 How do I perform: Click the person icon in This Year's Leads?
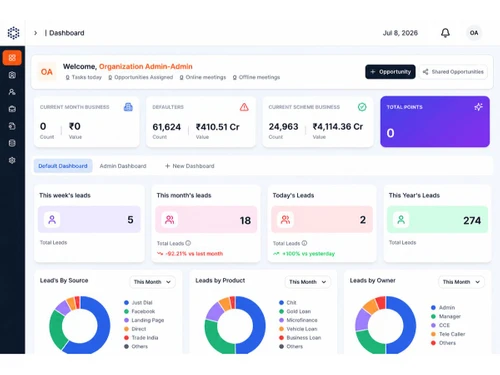coord(401,220)
